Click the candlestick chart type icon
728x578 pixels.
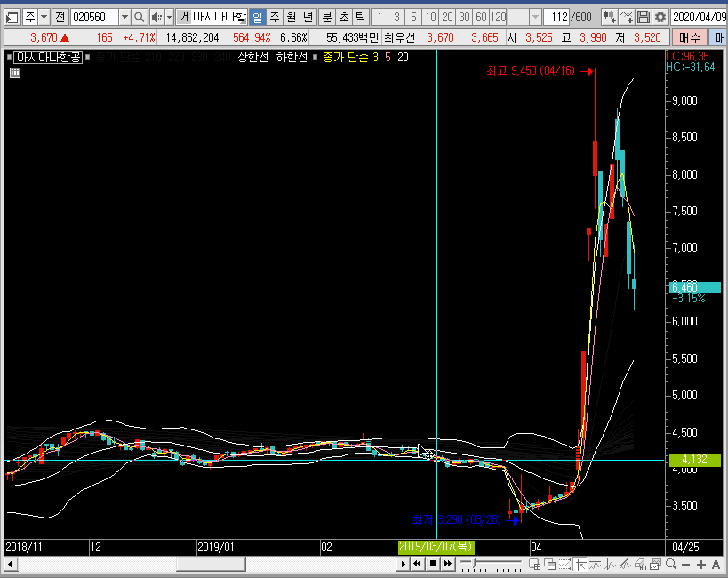tap(609, 18)
